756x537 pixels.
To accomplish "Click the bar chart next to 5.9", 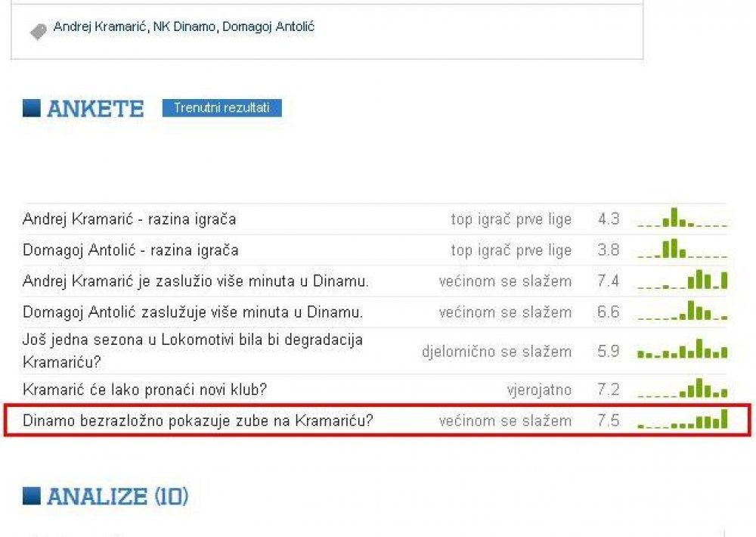I will click(x=682, y=349).
